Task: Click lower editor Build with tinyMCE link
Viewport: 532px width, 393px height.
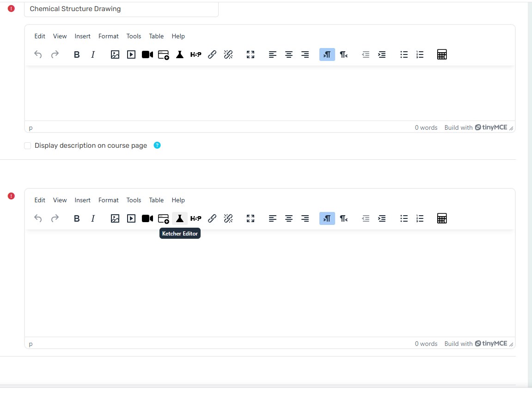Action: (476, 344)
